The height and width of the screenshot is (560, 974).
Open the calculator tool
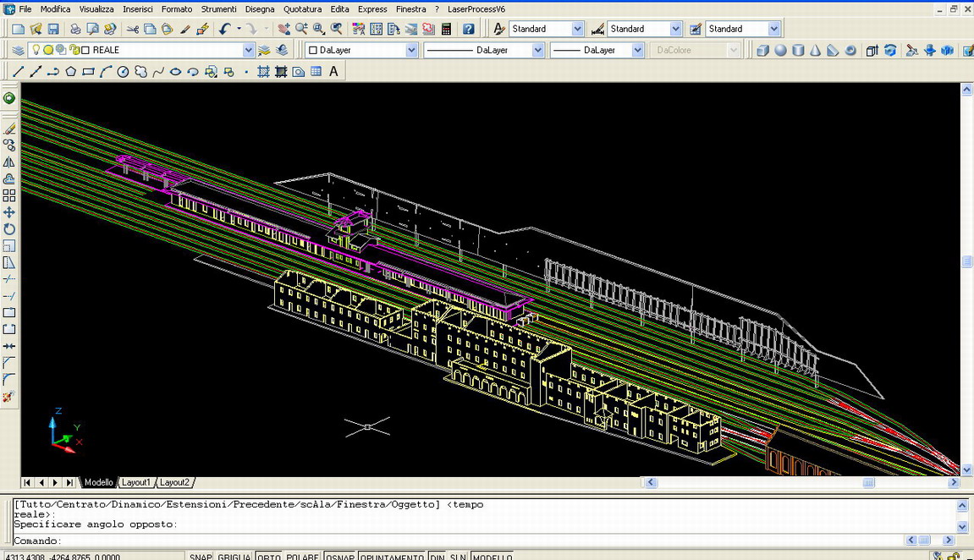[x=446, y=30]
